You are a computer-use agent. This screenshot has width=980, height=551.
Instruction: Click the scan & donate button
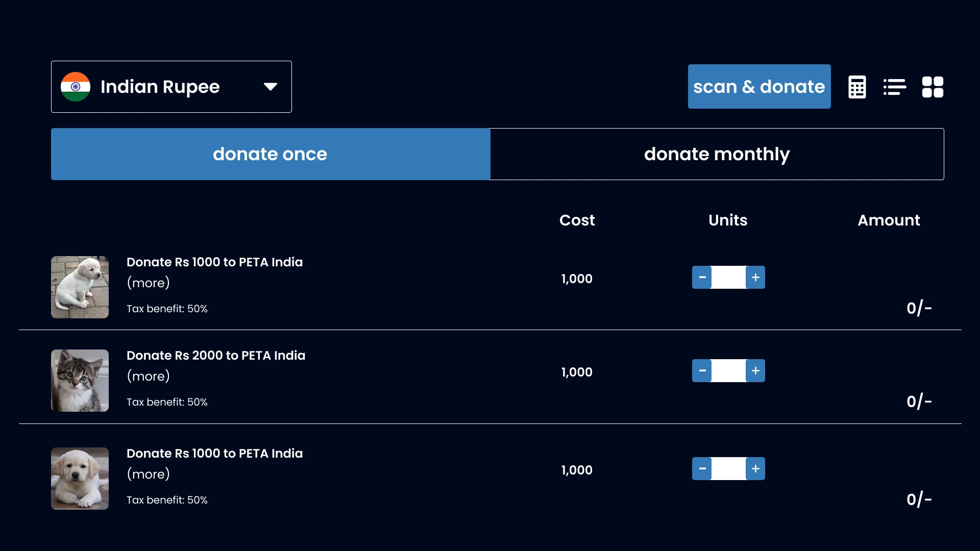[x=759, y=86]
